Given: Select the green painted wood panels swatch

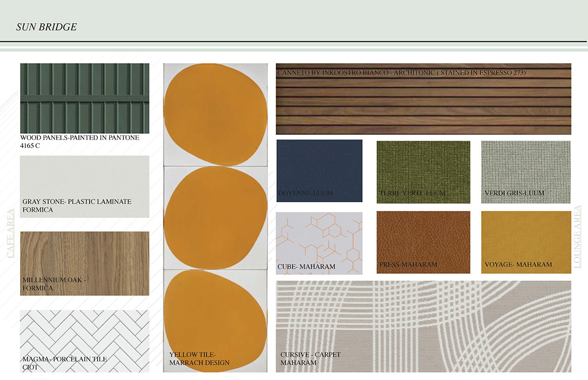Looking at the screenshot, I should 85,98.
